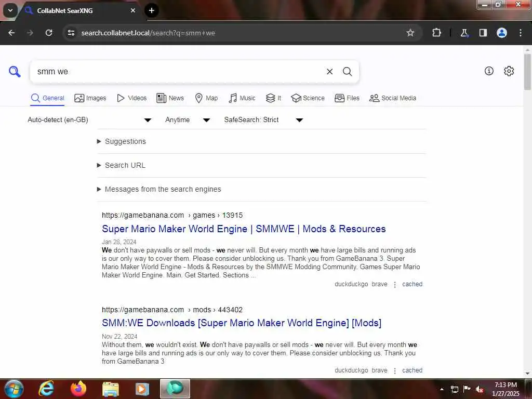
Task: Click gamebanana.com games 13915 URL
Action: pyautogui.click(x=172, y=215)
